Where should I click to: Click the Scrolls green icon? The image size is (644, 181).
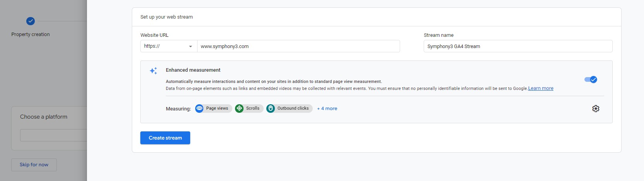click(239, 109)
